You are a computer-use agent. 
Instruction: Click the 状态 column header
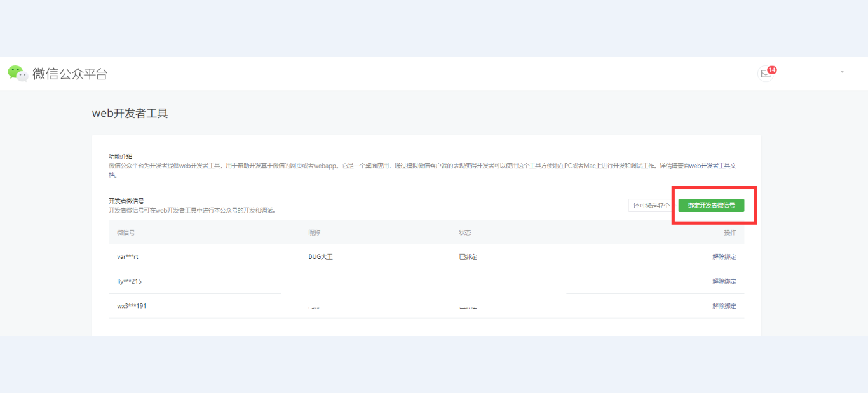coord(465,233)
